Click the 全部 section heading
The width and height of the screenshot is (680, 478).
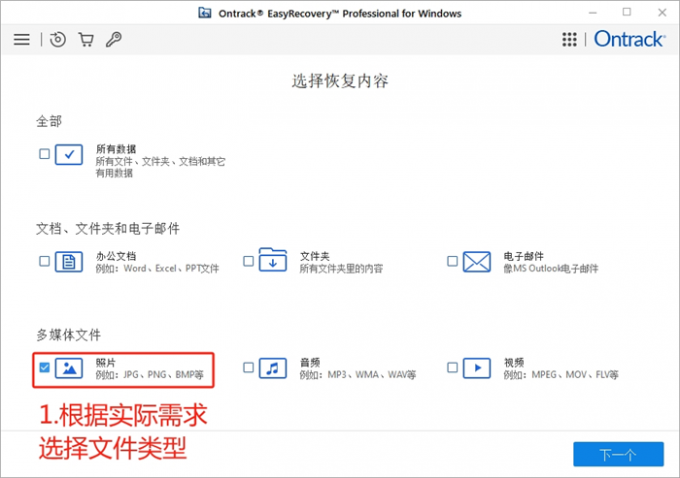49,121
